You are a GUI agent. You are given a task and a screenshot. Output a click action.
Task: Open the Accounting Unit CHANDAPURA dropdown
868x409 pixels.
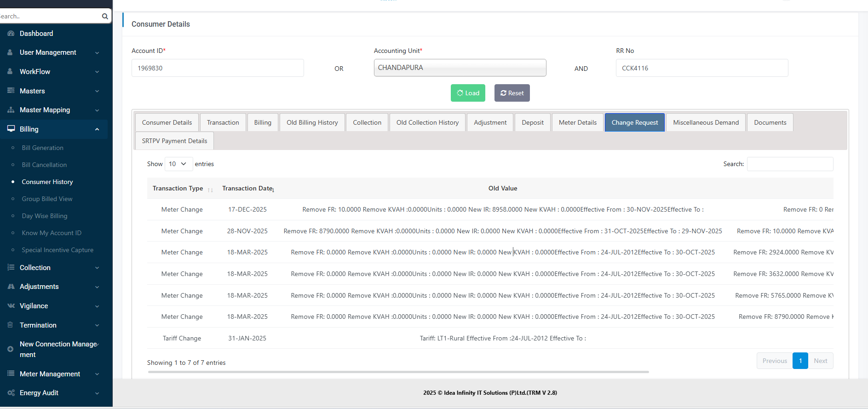pos(460,68)
